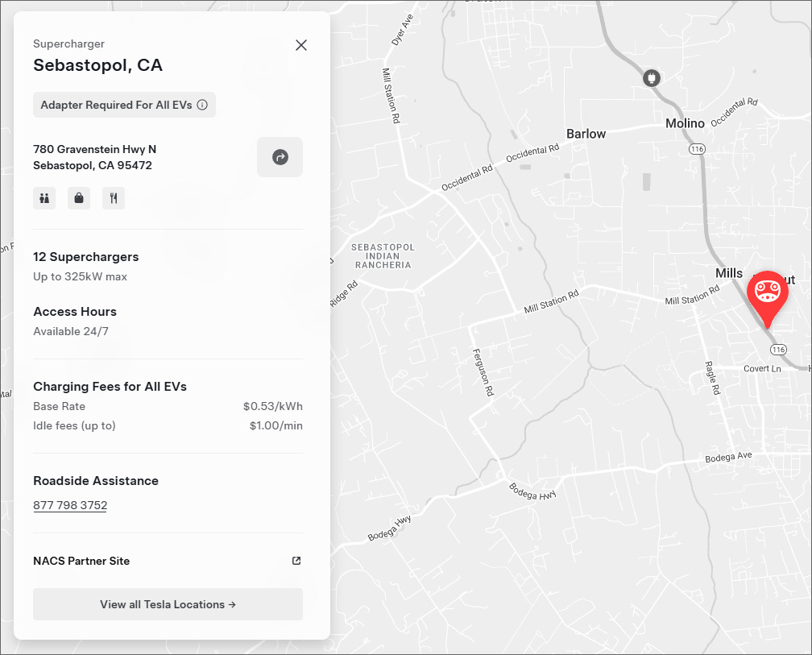This screenshot has height=655, width=812.
Task: Open the NACS Partner Site external link icon
Action: pyautogui.click(x=296, y=561)
